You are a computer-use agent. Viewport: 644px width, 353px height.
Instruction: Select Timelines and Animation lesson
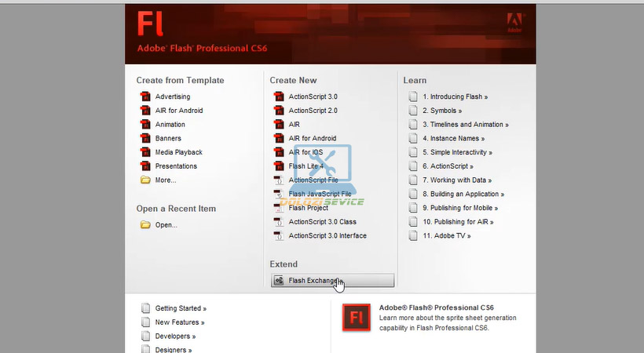tap(465, 125)
